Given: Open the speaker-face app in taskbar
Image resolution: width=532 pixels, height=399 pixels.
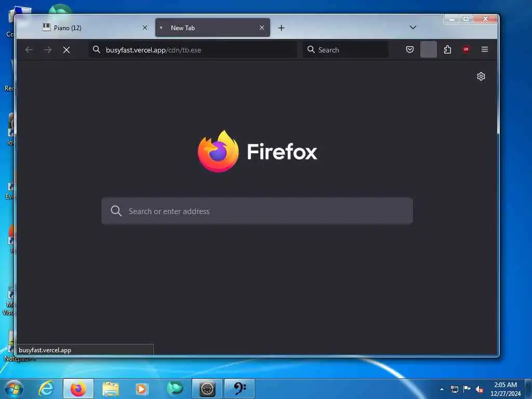Looking at the screenshot, I should (x=207, y=389).
